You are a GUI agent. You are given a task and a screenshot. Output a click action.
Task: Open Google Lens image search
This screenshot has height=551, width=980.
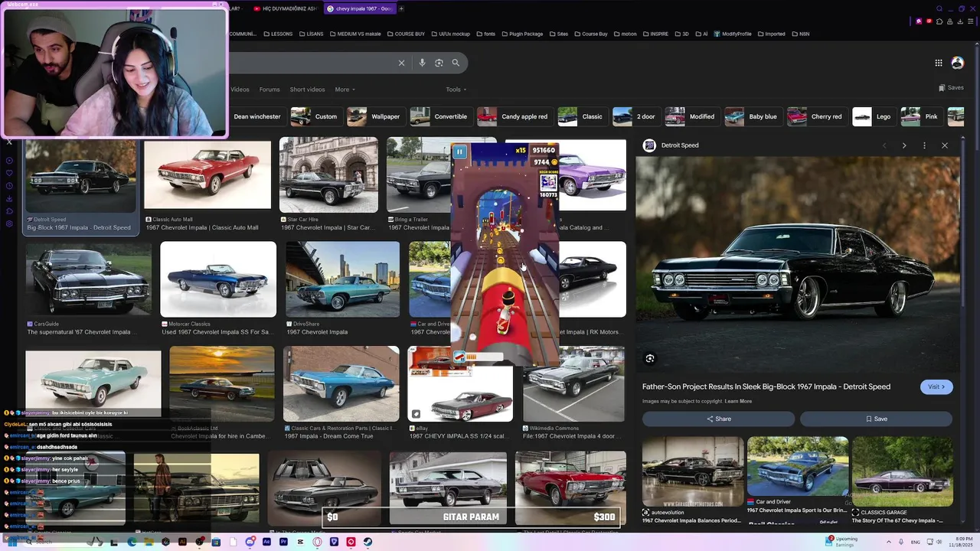coord(439,63)
